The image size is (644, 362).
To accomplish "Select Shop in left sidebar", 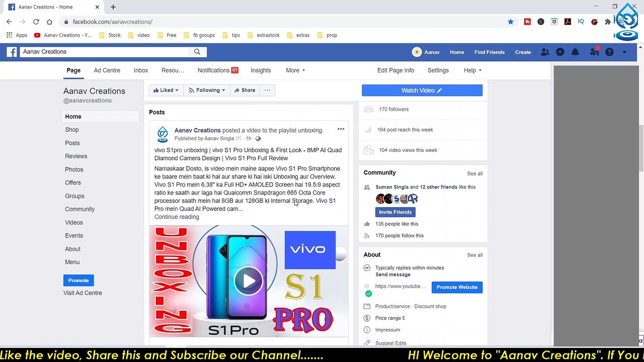I will pos(72,130).
